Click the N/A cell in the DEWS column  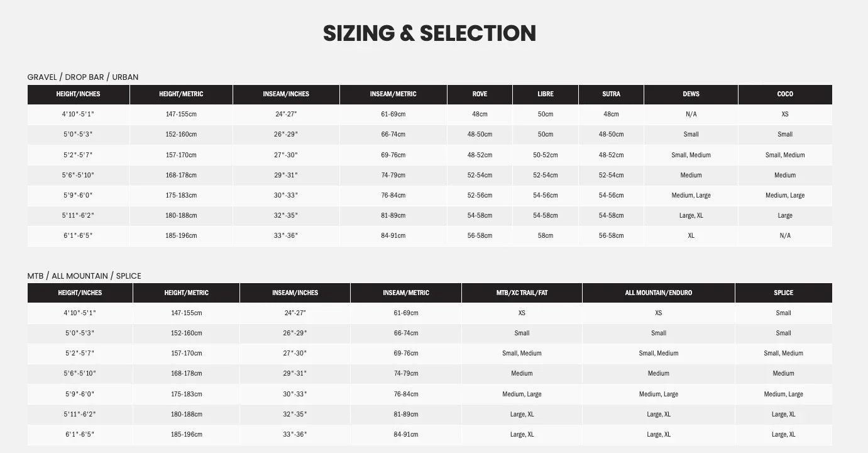pos(691,115)
